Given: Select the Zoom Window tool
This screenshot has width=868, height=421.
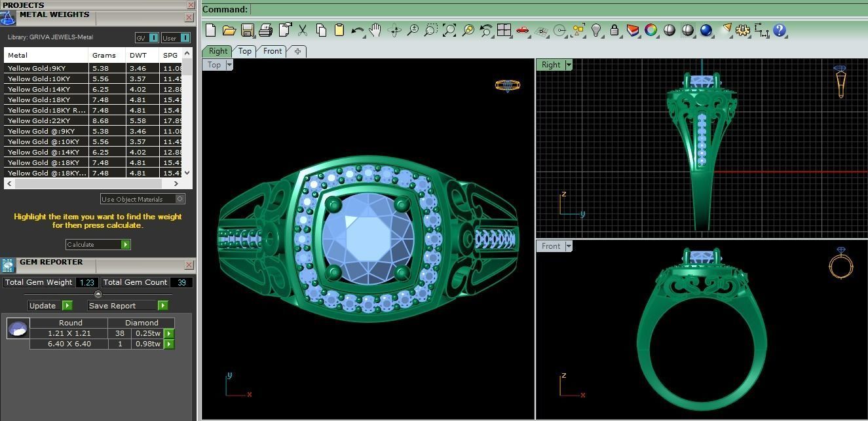Looking at the screenshot, I should pyautogui.click(x=431, y=30).
